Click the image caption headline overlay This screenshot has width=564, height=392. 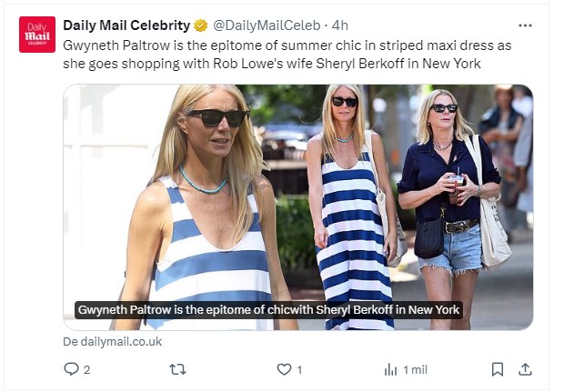[x=268, y=310]
